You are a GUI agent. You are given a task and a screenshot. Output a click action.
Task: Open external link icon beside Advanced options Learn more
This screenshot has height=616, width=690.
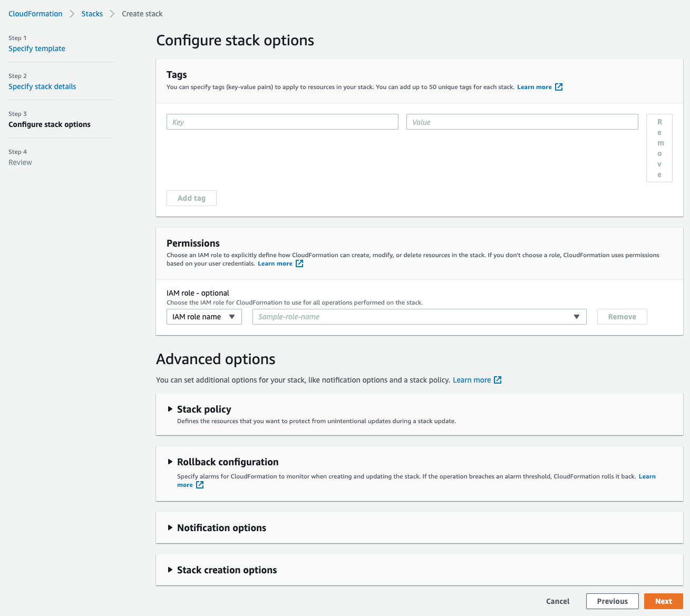tap(498, 380)
